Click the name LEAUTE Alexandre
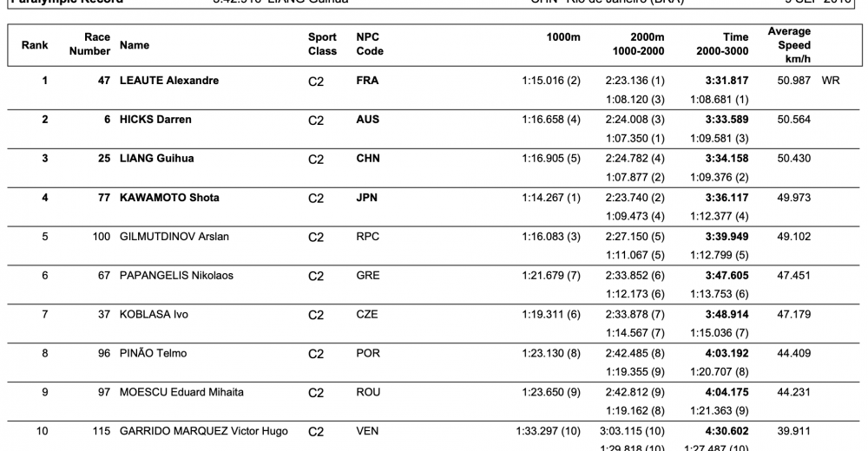Viewport: 868px width, 451px height. pos(168,81)
